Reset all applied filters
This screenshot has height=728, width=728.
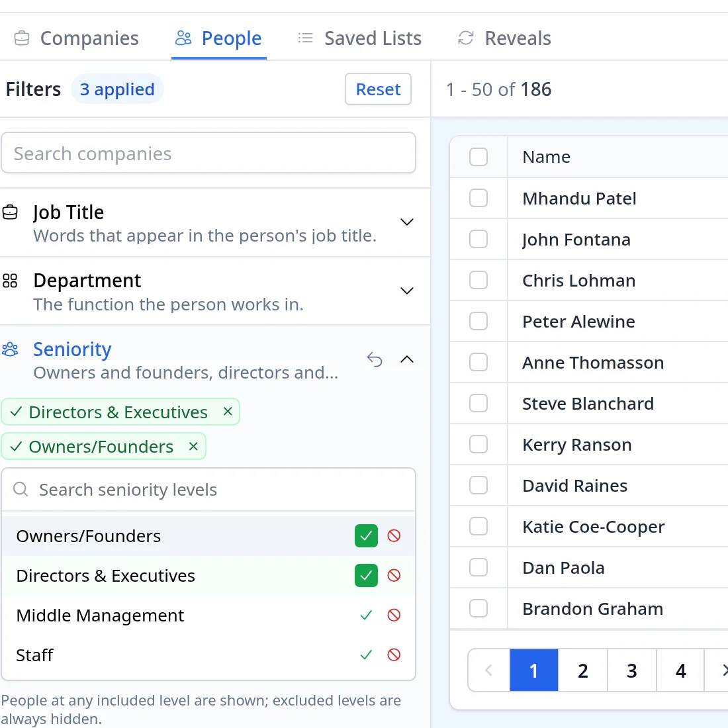[x=378, y=89]
